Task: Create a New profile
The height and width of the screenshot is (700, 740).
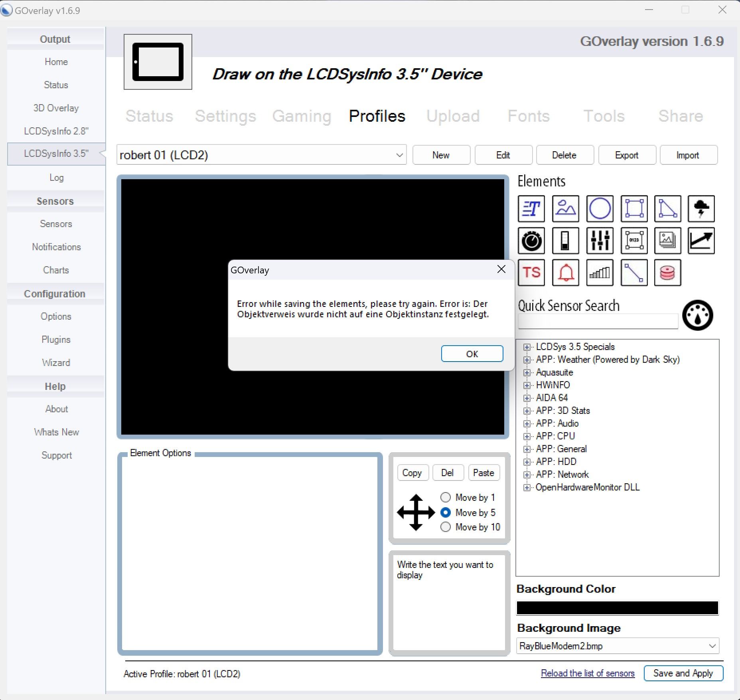Action: coord(441,155)
